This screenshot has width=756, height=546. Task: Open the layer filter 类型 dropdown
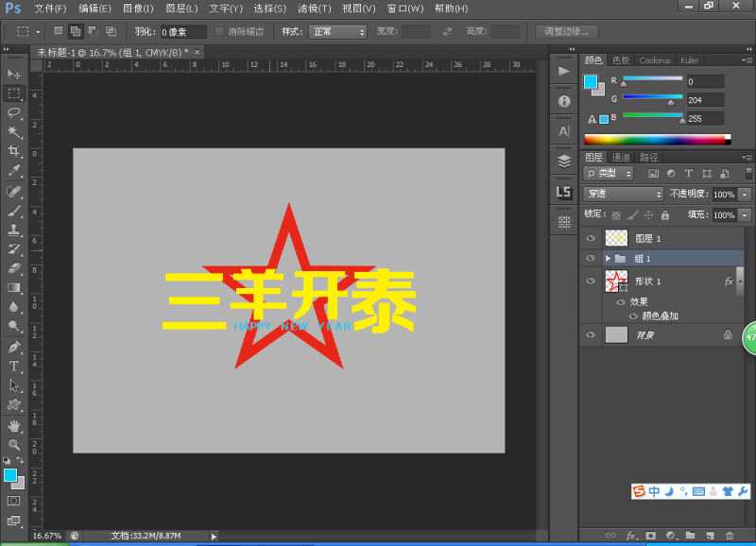click(609, 174)
